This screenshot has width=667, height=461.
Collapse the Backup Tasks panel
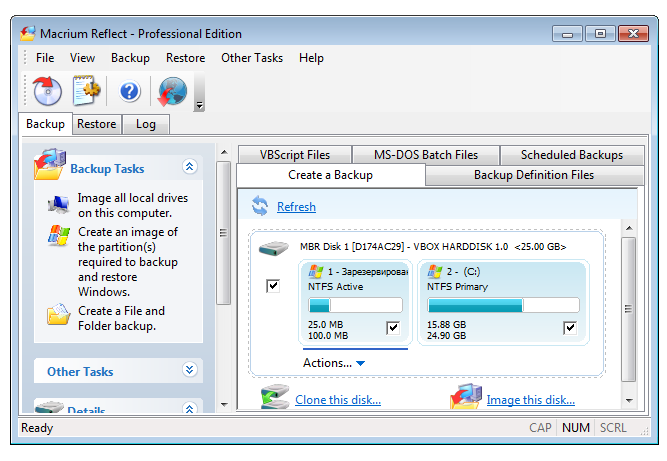tap(190, 166)
